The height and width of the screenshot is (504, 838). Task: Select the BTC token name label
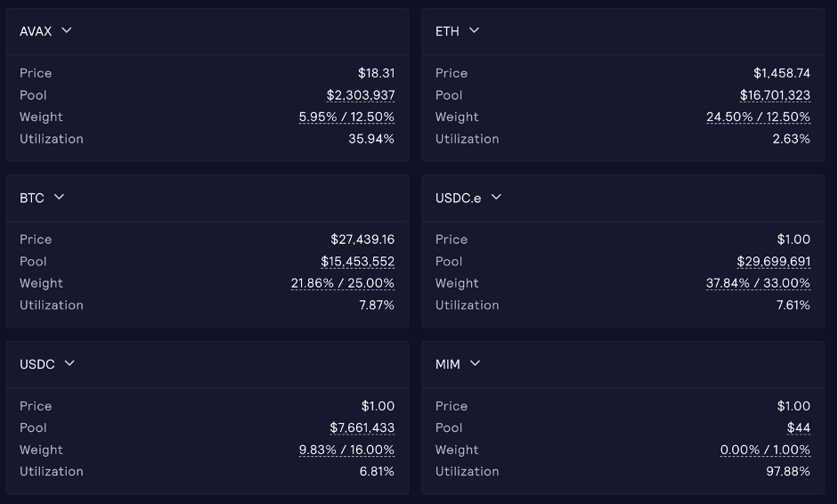32,198
